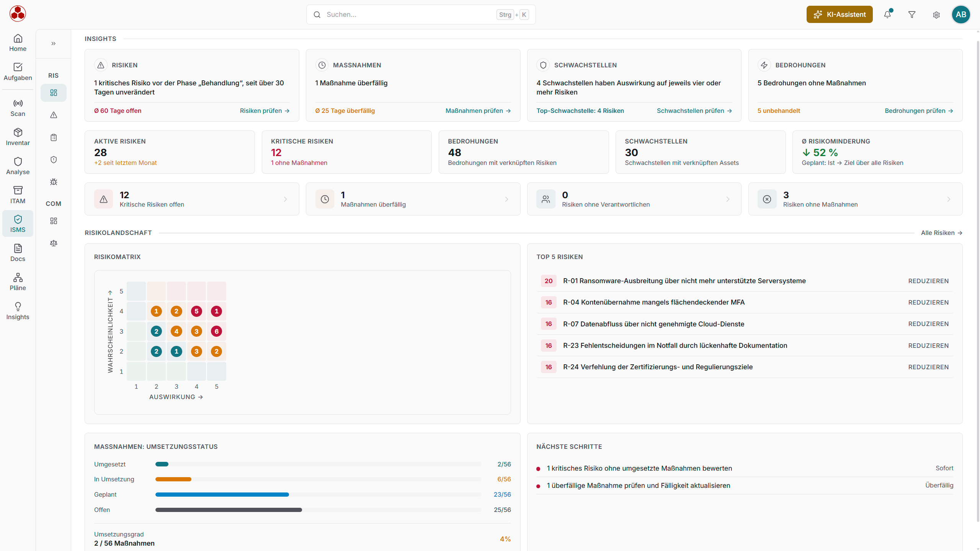Open the Pläne module

[18, 282]
